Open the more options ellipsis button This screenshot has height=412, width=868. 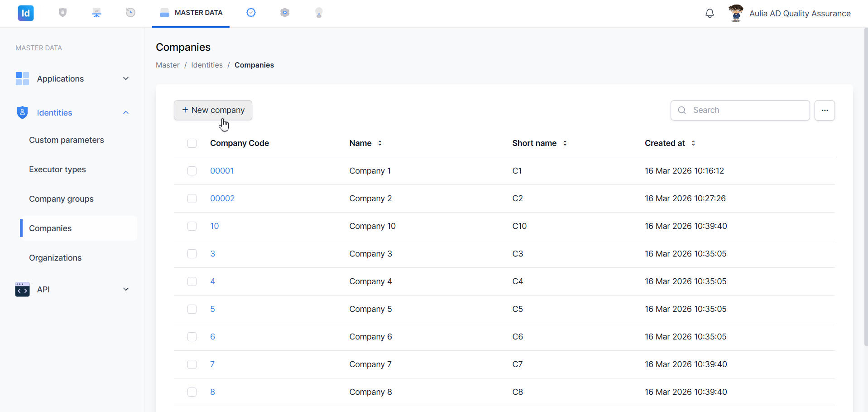[x=825, y=110]
